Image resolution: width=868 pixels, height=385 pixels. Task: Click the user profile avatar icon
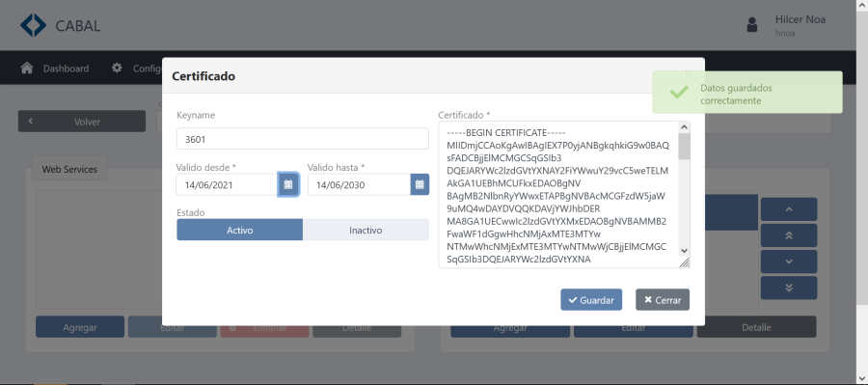coord(751,25)
